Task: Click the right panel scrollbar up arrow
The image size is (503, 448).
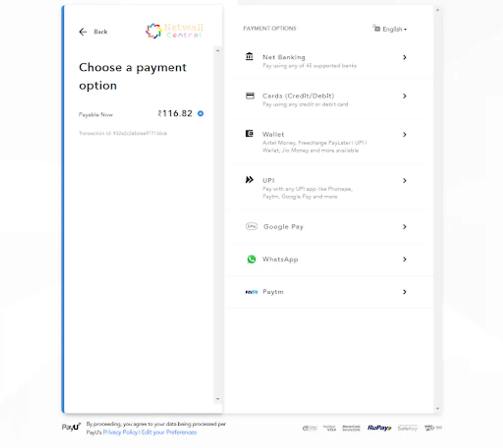Action: [437, 10]
